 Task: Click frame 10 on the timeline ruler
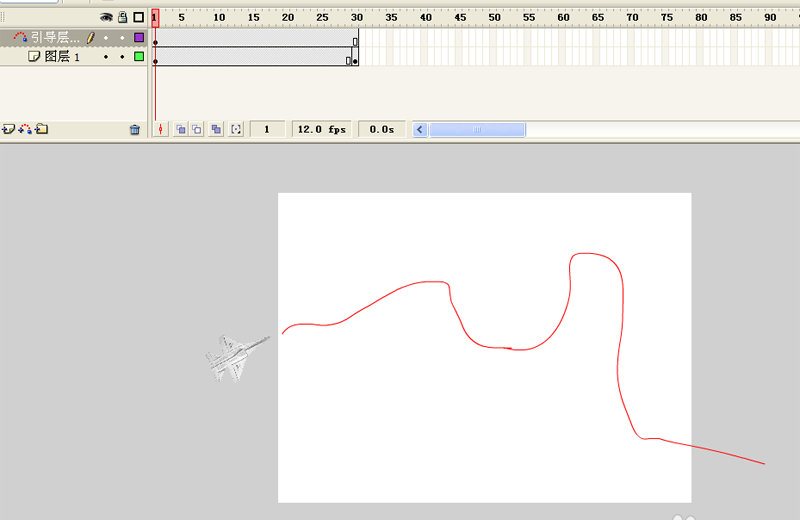click(x=219, y=17)
